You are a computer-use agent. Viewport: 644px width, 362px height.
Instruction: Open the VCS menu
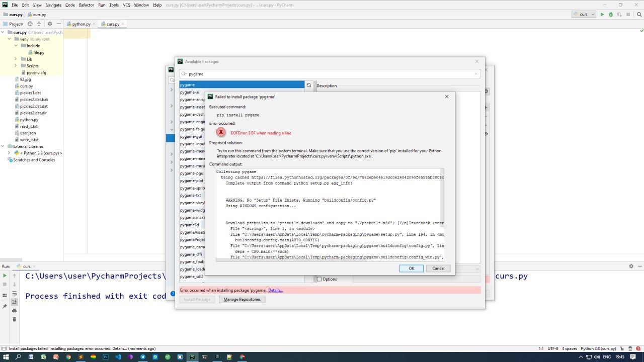click(126, 5)
